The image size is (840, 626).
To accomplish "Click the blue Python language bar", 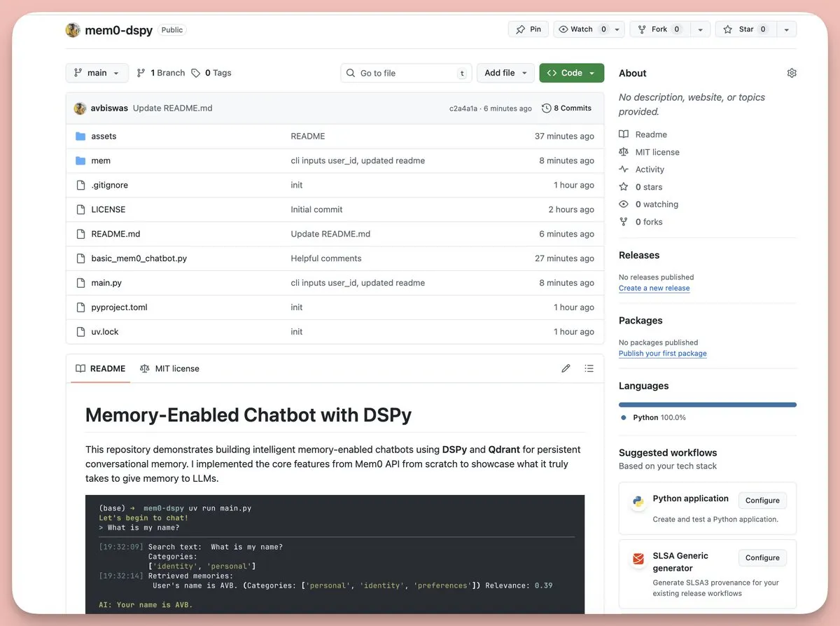I will tap(707, 405).
